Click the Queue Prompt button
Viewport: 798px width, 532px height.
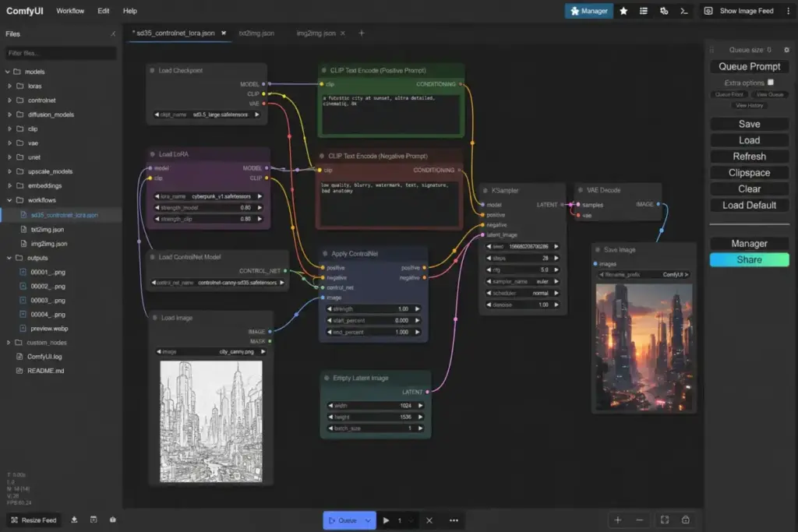pyautogui.click(x=749, y=67)
